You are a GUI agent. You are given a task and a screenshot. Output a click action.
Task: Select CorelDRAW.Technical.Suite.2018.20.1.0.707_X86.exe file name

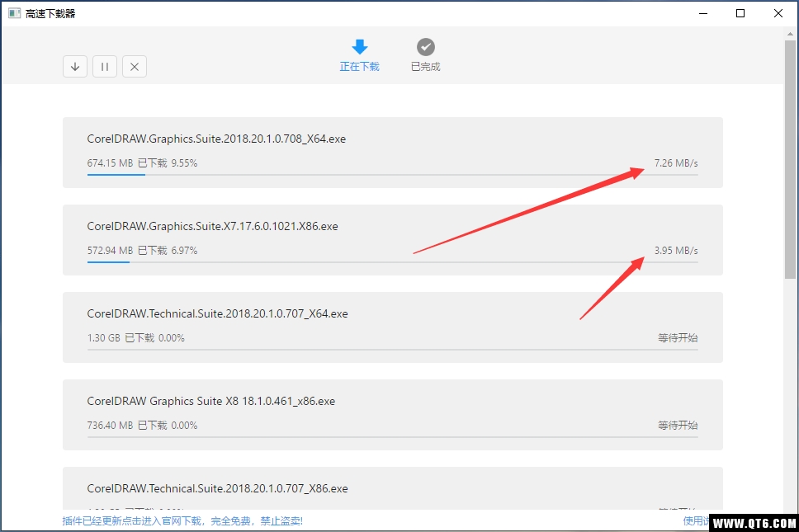pos(217,489)
